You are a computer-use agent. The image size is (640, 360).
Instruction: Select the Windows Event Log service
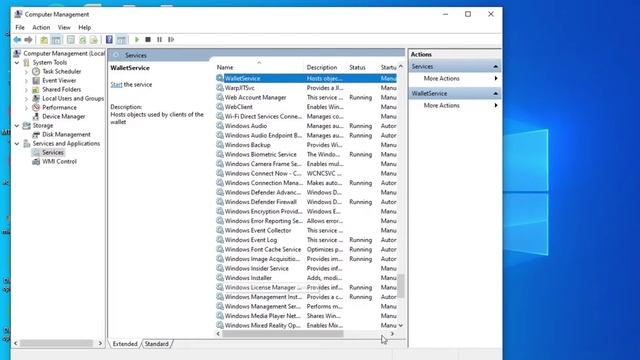(306, 240)
